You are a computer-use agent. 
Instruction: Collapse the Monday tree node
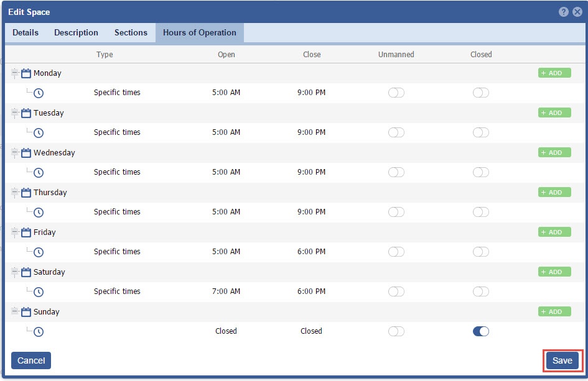click(x=15, y=73)
